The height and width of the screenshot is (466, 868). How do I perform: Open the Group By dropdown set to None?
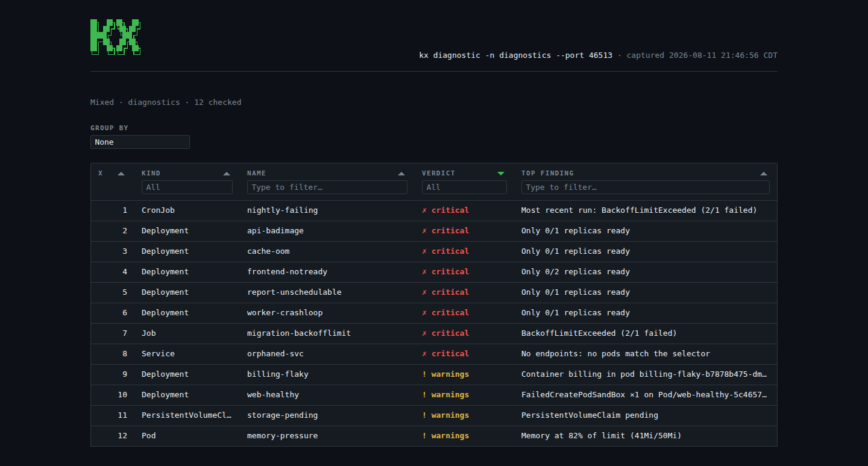pyautogui.click(x=140, y=142)
